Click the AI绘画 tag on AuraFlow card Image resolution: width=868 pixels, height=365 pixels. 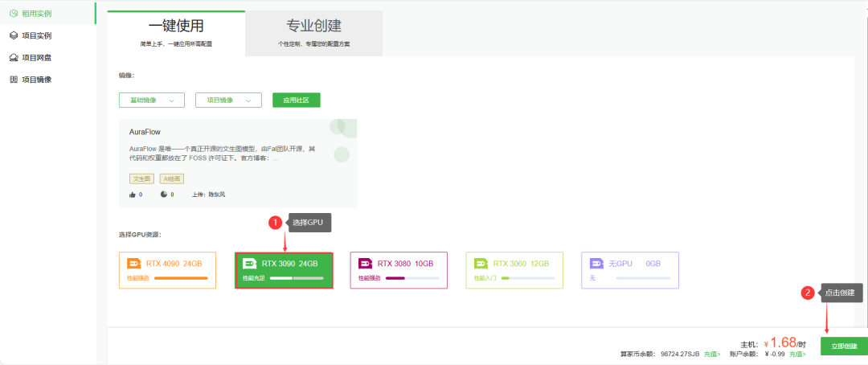[172, 178]
